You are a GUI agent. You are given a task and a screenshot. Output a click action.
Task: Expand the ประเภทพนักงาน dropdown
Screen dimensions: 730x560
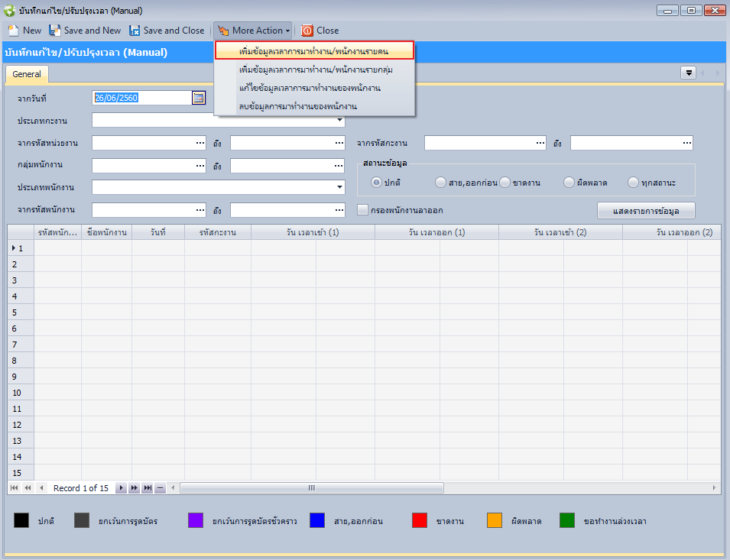point(339,187)
